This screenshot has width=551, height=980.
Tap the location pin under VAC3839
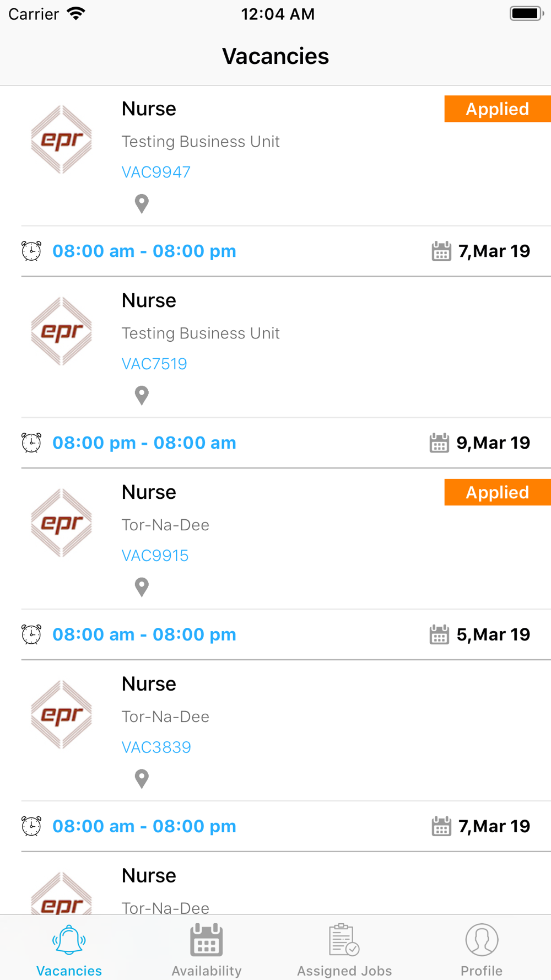tap(142, 779)
